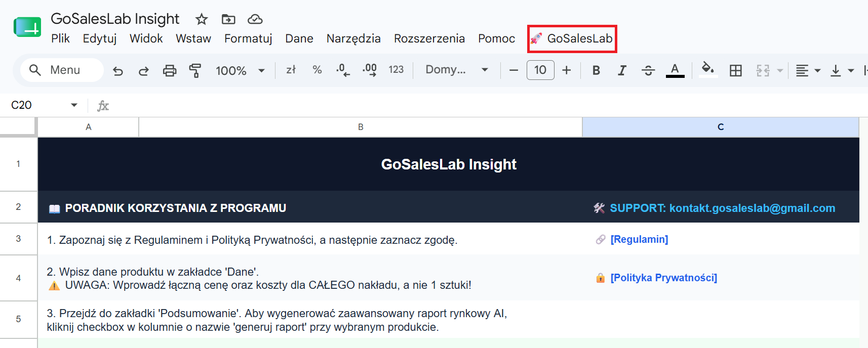This screenshot has width=868, height=348.
Task: Click the Redo arrow
Action: tap(144, 70)
